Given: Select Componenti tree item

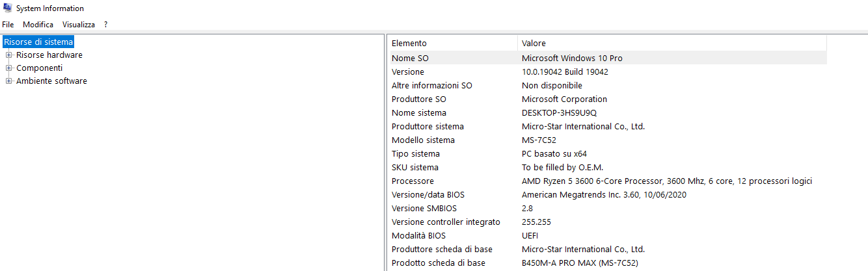Looking at the screenshot, I should 39,68.
